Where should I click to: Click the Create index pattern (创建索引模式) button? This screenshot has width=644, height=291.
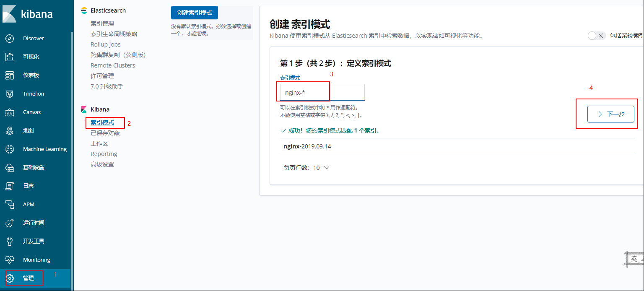point(195,13)
